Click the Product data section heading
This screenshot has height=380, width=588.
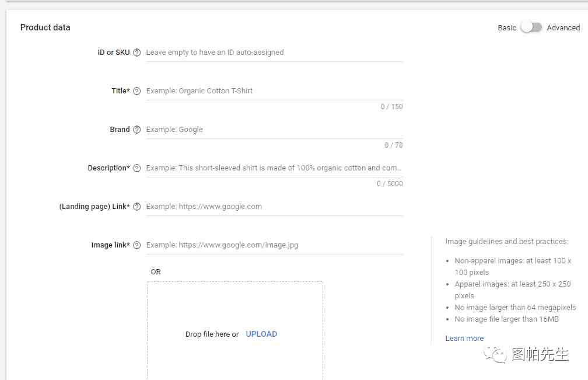[45, 27]
